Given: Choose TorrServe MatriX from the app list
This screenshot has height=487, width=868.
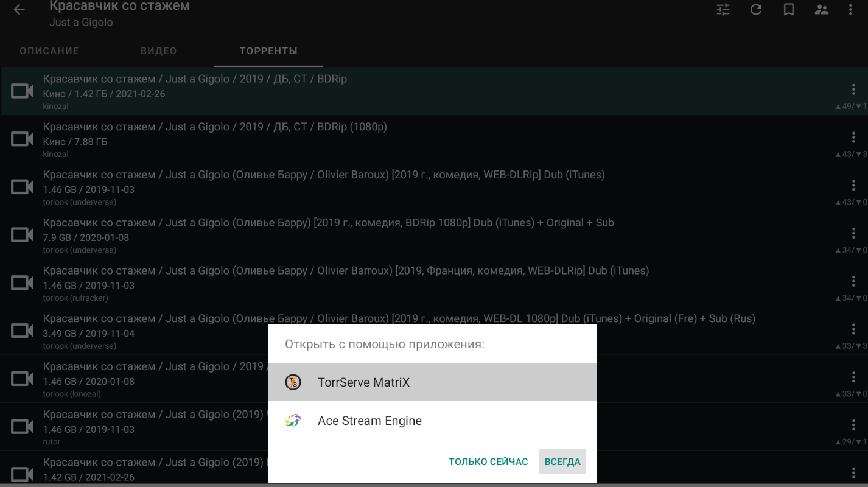Looking at the screenshot, I should point(364,382).
